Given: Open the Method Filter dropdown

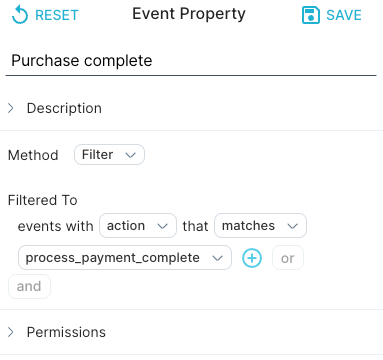Looking at the screenshot, I should click(109, 154).
